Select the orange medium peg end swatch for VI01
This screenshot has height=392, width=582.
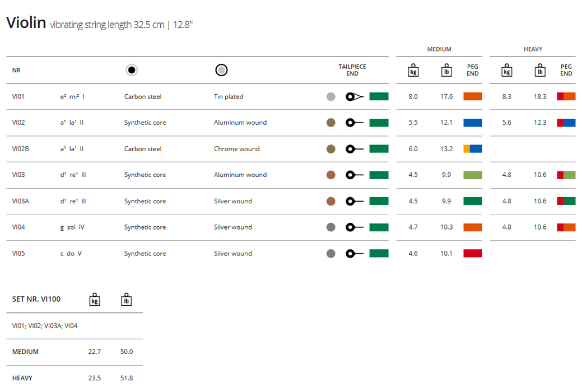coord(472,96)
